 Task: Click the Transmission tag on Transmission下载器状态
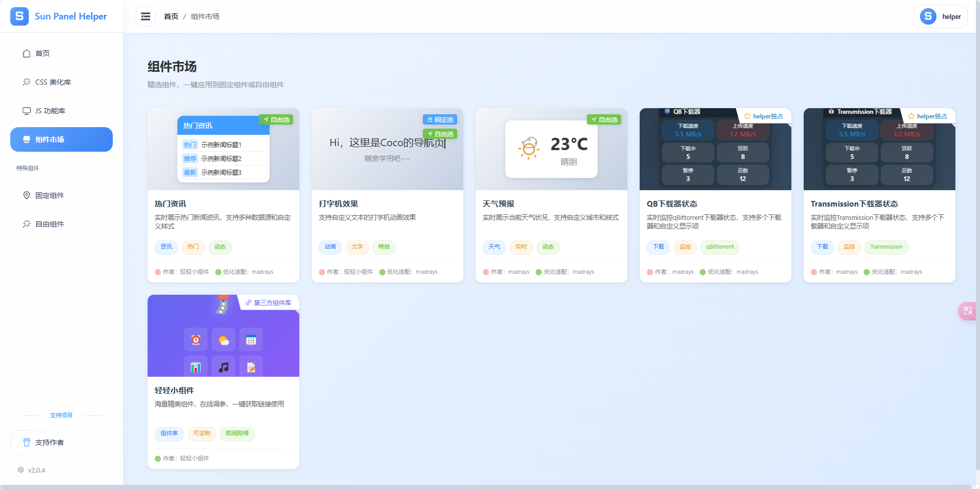tap(886, 247)
